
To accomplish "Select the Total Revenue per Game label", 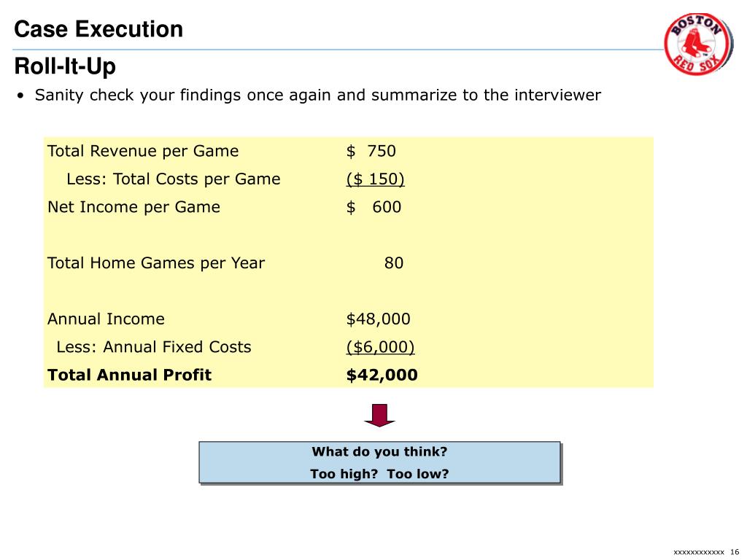I will point(143,151).
